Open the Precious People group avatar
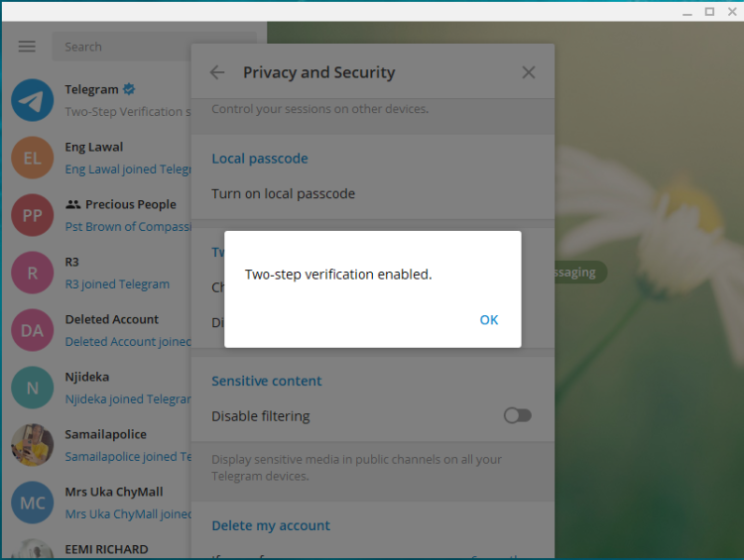The width and height of the screenshot is (744, 560). click(33, 215)
